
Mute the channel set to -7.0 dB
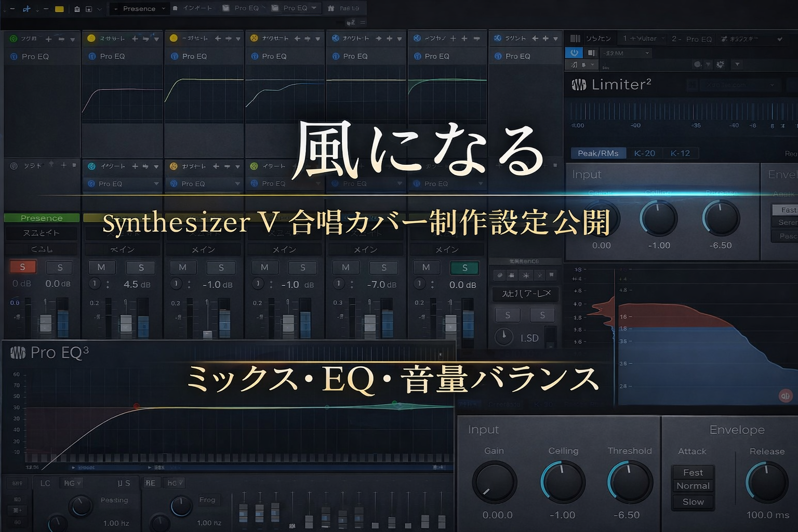[345, 267]
